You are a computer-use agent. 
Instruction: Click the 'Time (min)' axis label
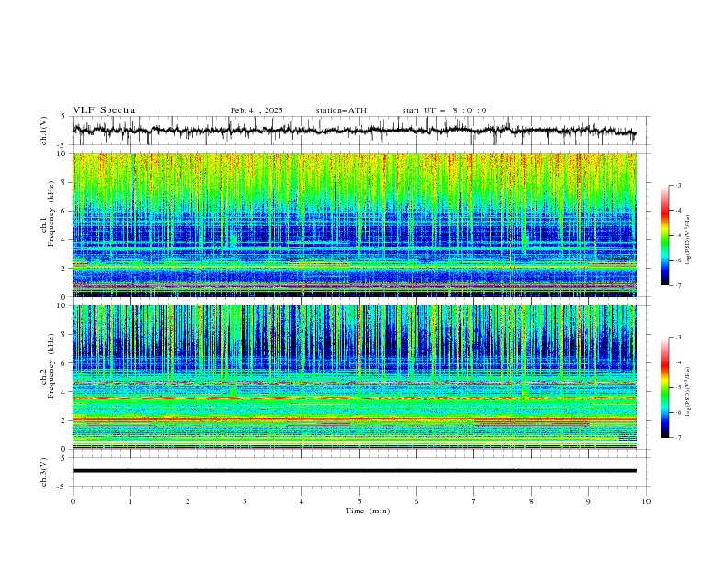pyautogui.click(x=368, y=511)
